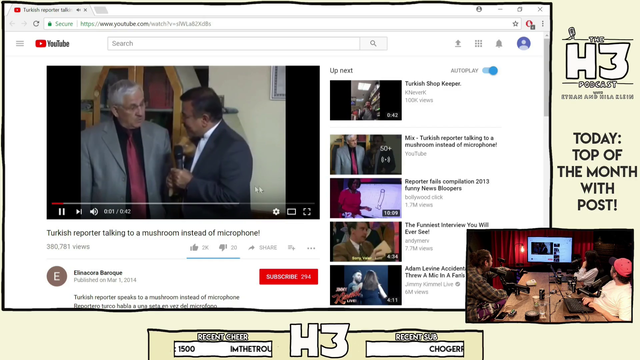Screen dimensions: 640x360
Task: Open the YouTube hamburger guide menu
Action: point(20,43)
